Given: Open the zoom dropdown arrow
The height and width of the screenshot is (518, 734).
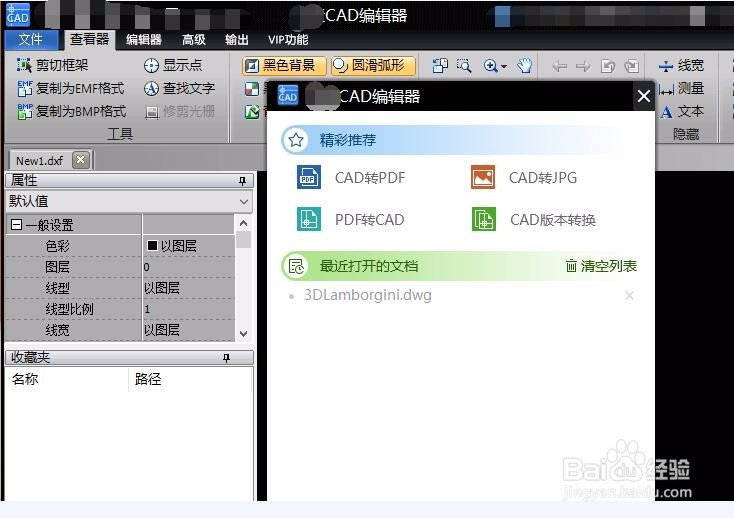Looking at the screenshot, I should (504, 66).
